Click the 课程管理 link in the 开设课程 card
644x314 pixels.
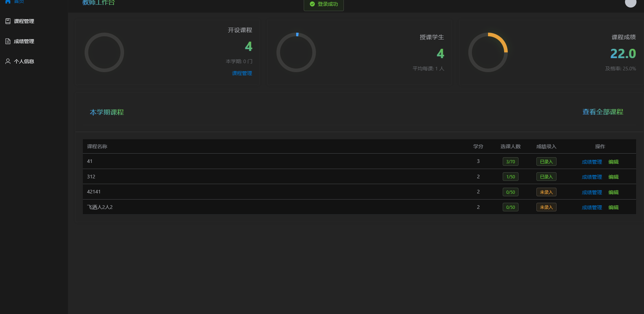click(x=242, y=73)
